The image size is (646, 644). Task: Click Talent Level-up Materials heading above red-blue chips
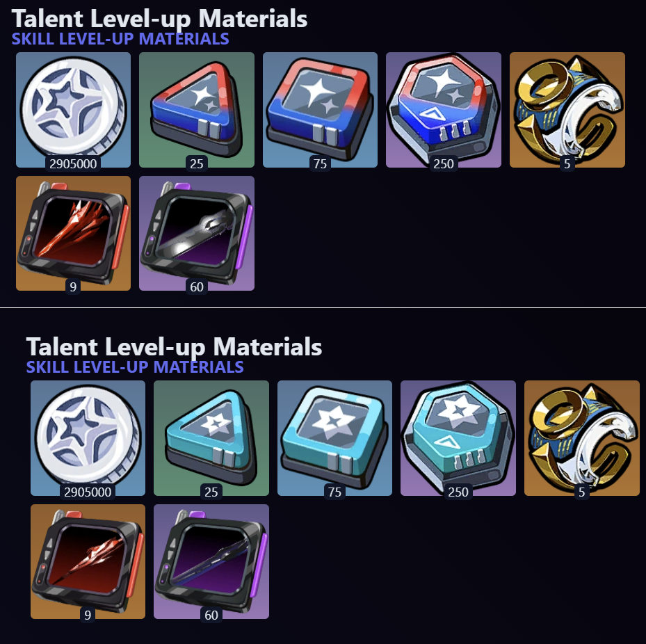pos(159,19)
